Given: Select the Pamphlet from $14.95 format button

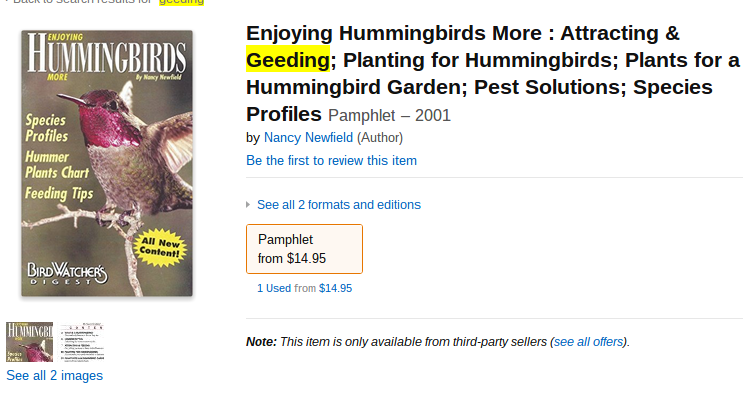Looking at the screenshot, I should click(304, 249).
